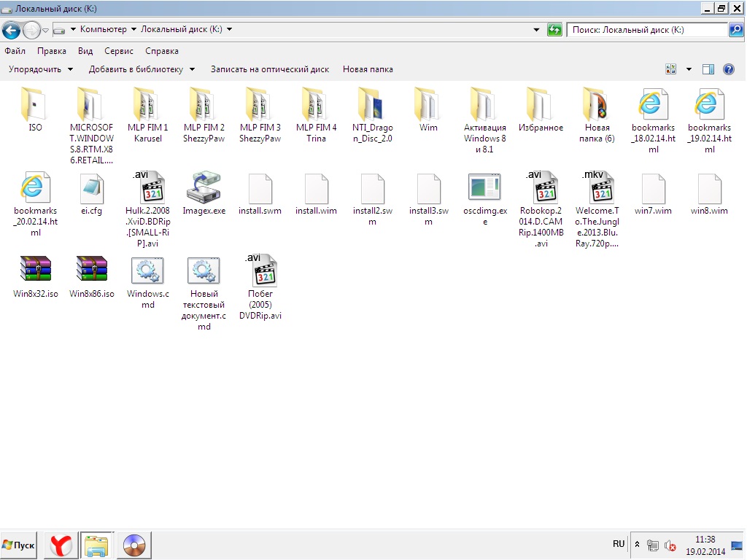Viewport: 747px width, 560px height.
Task: Select bookmarks_20.02.14.html file icon
Action: click(35, 187)
